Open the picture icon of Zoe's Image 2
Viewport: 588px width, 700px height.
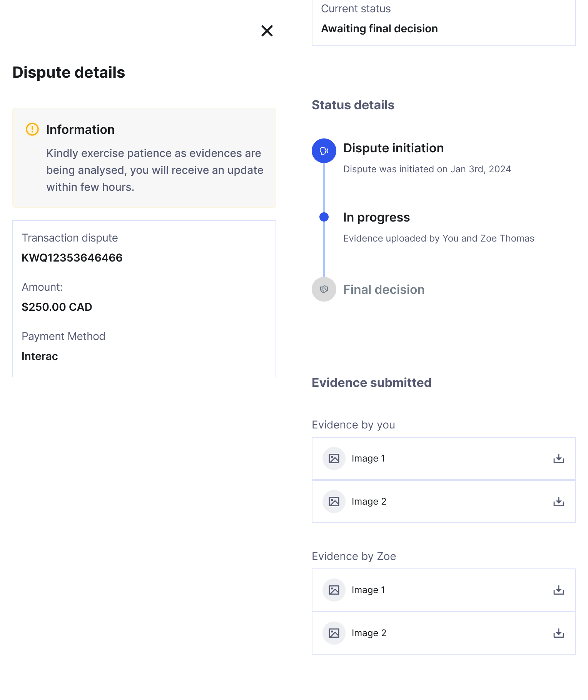(x=334, y=633)
